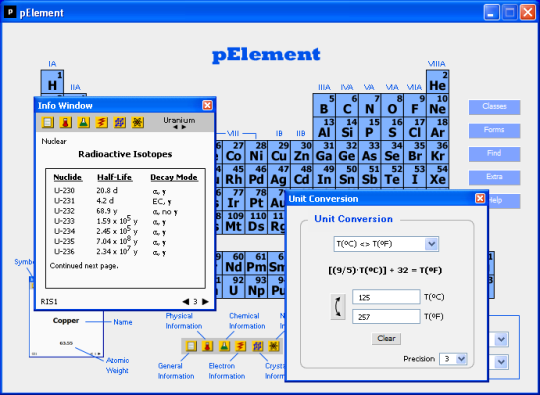Open the upper dropdown arrow behind Unit Conversion

501,339
